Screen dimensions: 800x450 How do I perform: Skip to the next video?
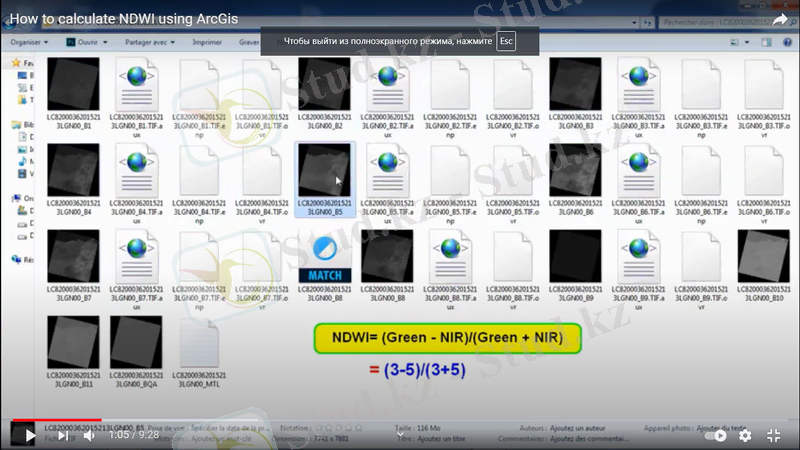(x=62, y=436)
